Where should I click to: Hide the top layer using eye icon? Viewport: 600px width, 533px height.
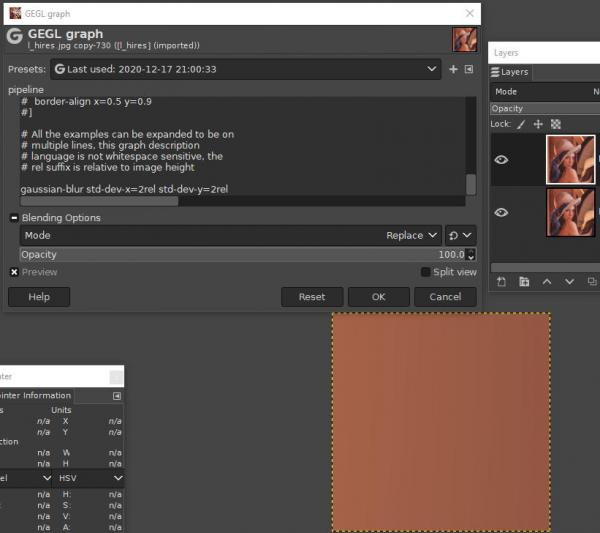pos(502,159)
